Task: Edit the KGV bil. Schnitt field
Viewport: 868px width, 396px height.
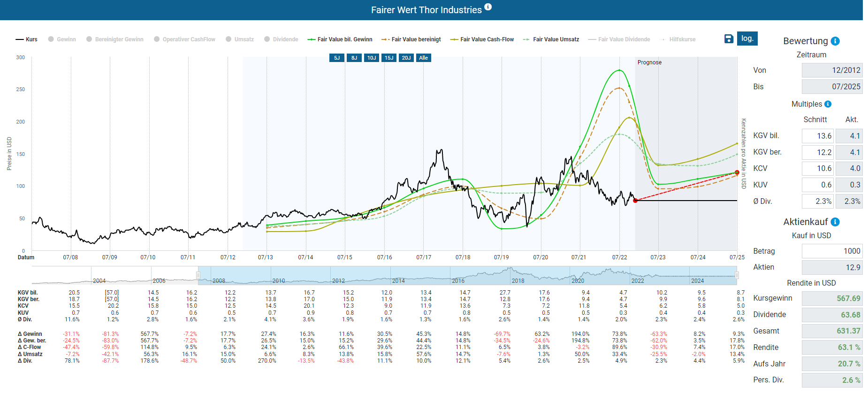Action: pos(817,136)
